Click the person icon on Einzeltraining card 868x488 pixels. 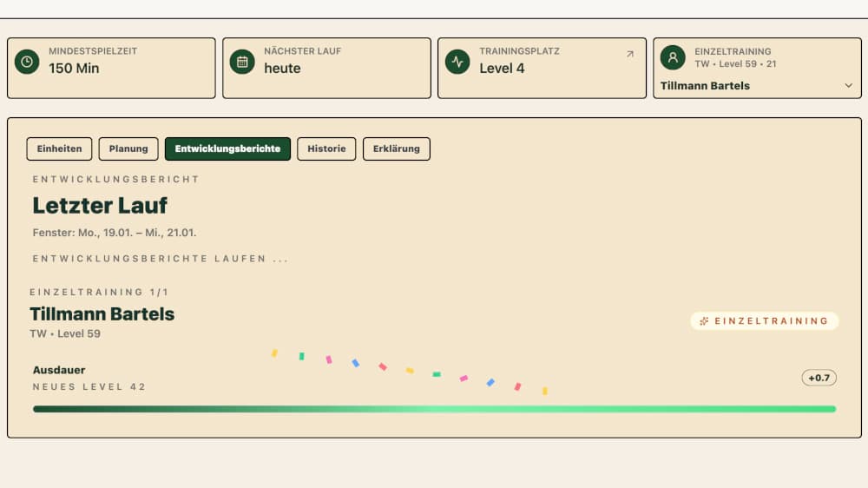[672, 57]
